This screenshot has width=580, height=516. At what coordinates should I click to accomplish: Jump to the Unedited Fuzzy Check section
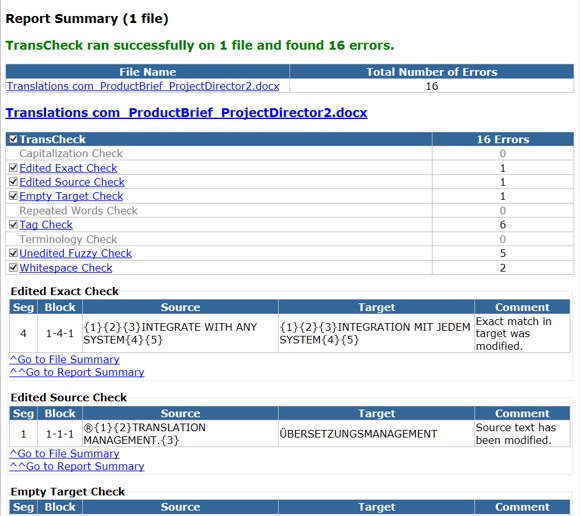tap(75, 253)
